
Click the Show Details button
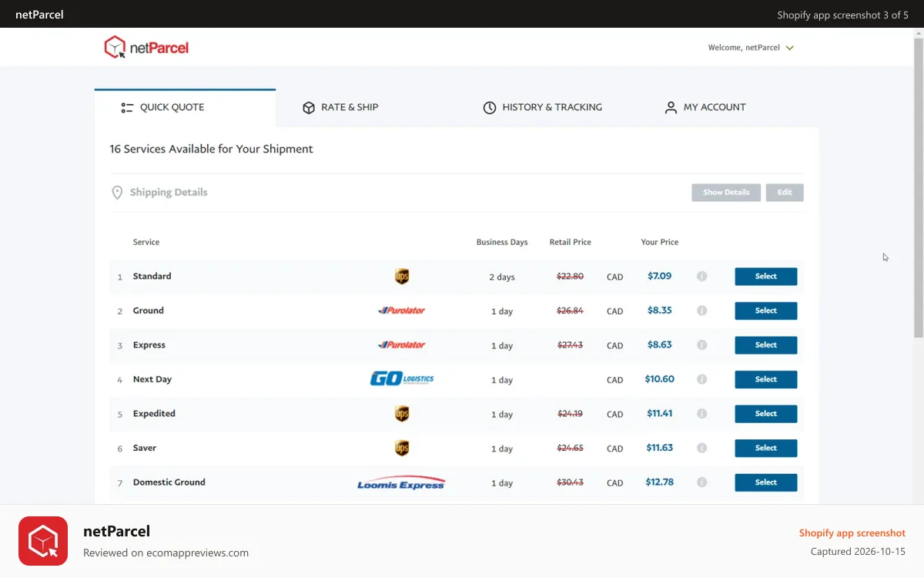point(726,193)
